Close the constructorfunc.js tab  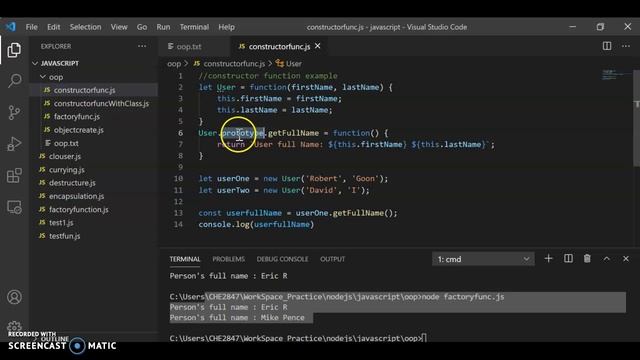click(x=318, y=46)
